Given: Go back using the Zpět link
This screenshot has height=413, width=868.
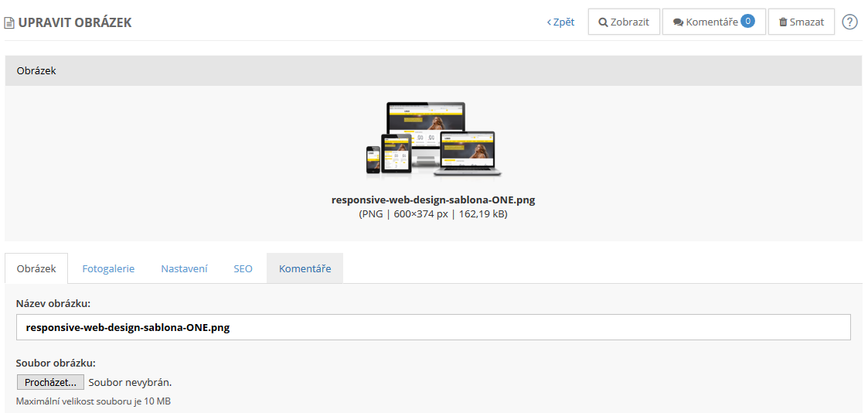Looking at the screenshot, I should click(561, 22).
